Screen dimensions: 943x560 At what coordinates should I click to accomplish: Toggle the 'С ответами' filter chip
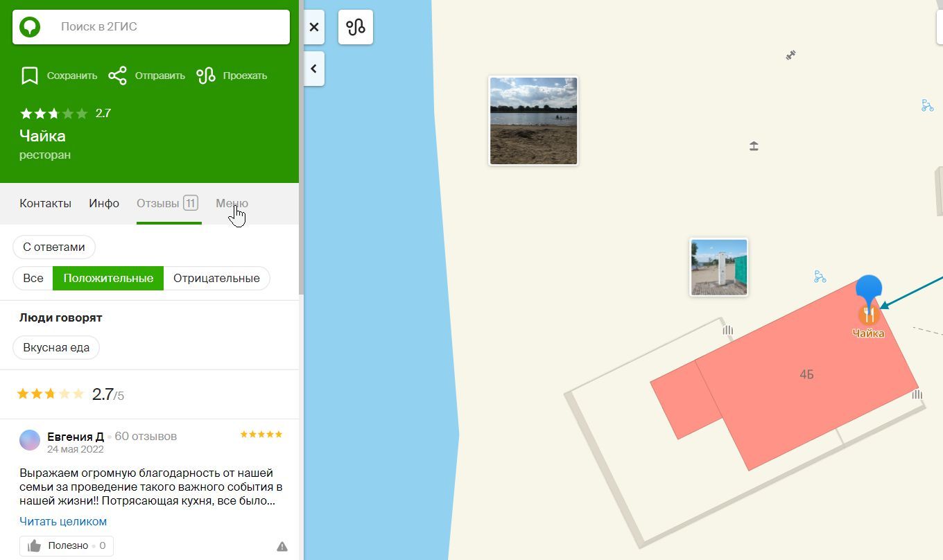click(54, 247)
